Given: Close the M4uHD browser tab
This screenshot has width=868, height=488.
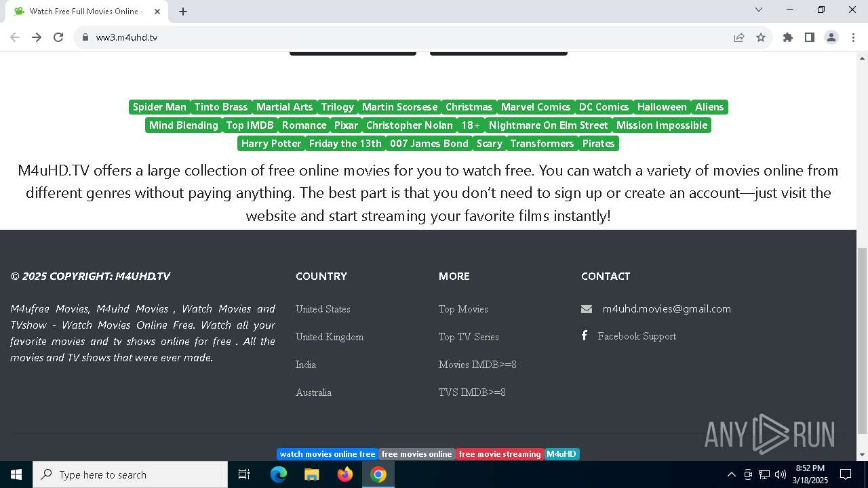Looking at the screenshot, I should (x=157, y=12).
